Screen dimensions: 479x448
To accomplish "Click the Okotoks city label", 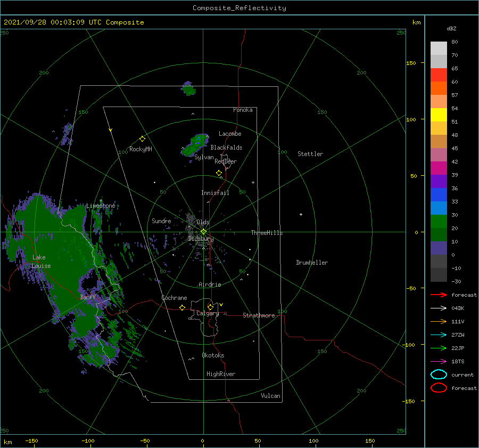I will point(213,355).
